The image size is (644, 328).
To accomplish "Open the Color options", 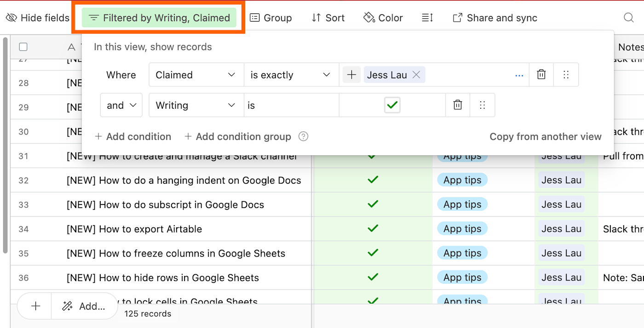I will 383,18.
